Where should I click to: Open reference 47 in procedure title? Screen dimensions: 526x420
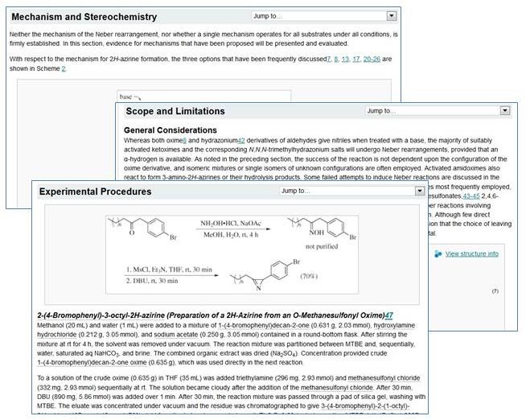click(388, 315)
